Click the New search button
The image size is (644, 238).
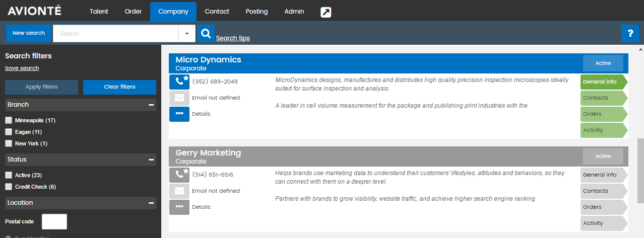click(x=29, y=33)
